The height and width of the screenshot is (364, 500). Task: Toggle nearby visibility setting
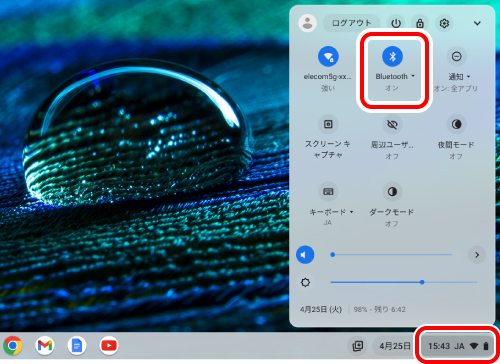392,124
